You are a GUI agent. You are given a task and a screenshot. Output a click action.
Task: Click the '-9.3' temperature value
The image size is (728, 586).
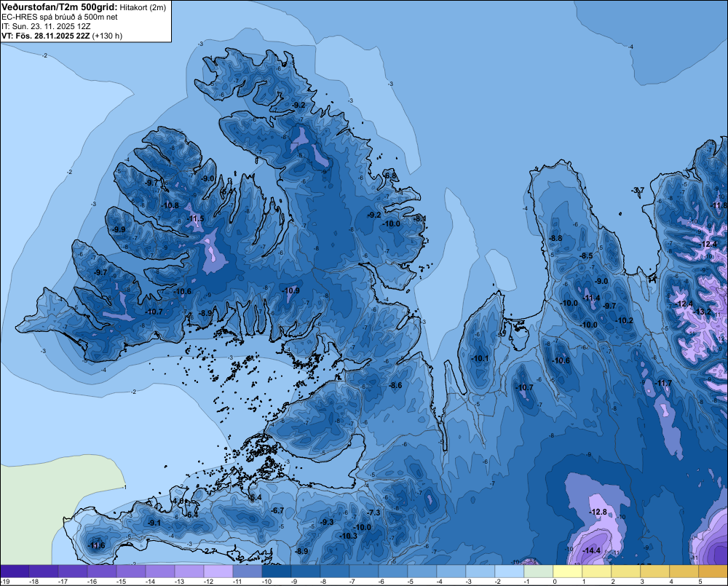(x=328, y=522)
